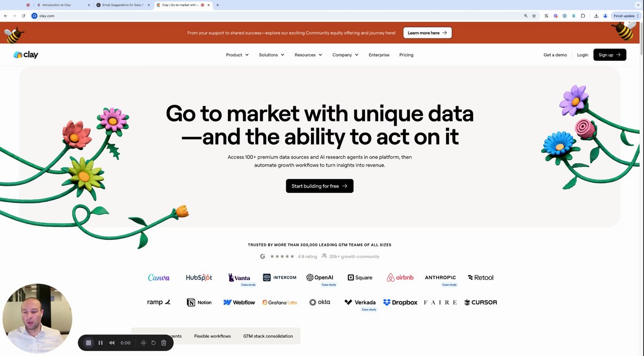Delete the recording with the trash icon

pyautogui.click(x=163, y=343)
